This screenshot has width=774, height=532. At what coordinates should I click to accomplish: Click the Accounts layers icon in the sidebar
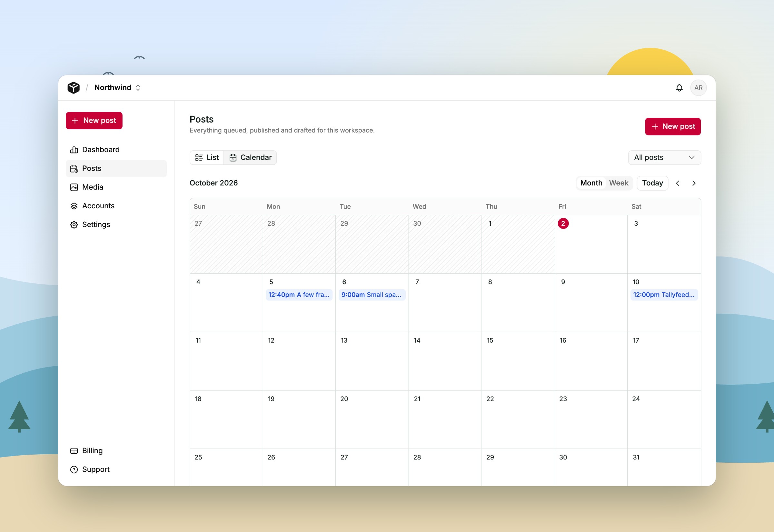74,206
